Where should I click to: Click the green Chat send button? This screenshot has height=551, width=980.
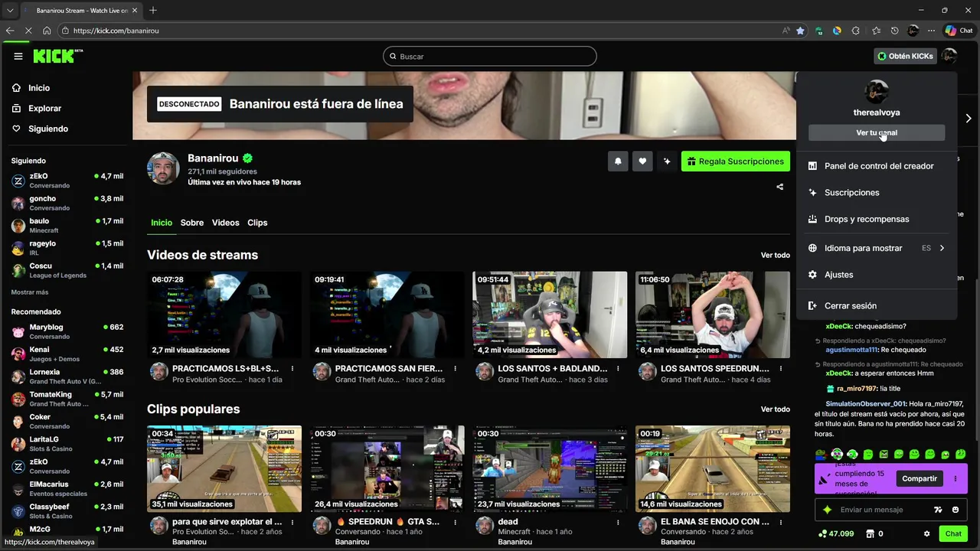(x=953, y=534)
